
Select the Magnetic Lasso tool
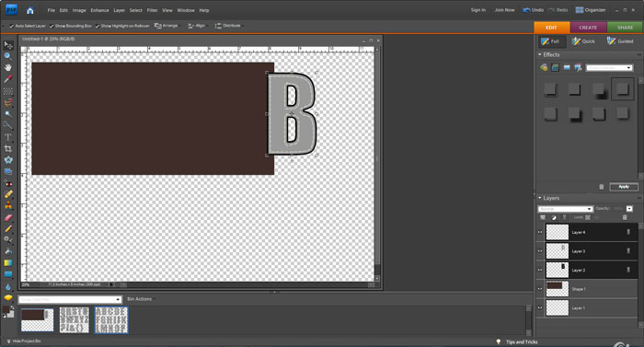(x=7, y=103)
